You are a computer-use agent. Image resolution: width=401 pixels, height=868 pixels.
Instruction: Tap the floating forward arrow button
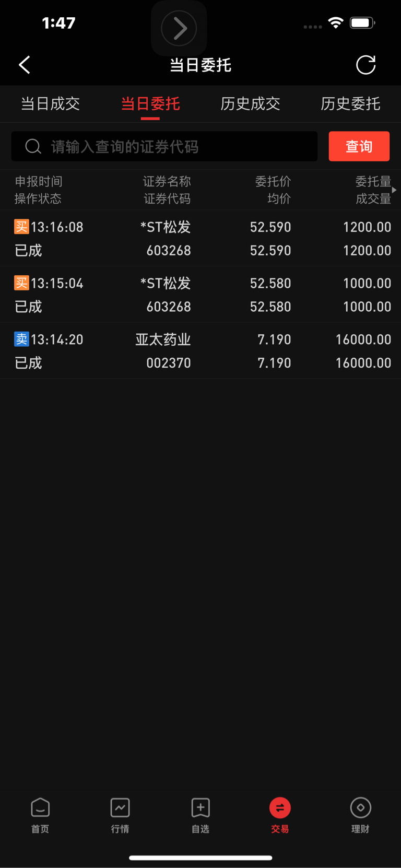[x=179, y=28]
